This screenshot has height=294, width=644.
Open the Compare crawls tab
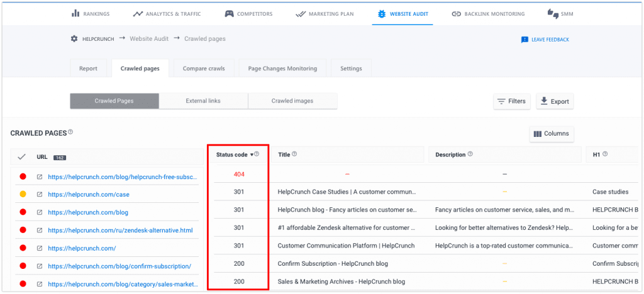(x=204, y=68)
